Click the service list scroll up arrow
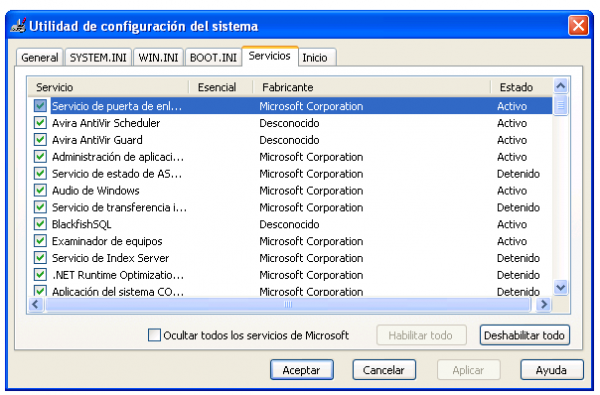 [561, 86]
